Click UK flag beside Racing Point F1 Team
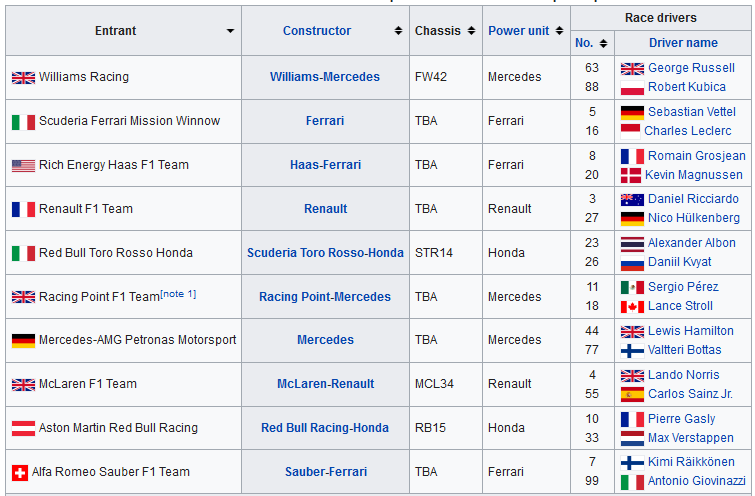 click(x=24, y=297)
